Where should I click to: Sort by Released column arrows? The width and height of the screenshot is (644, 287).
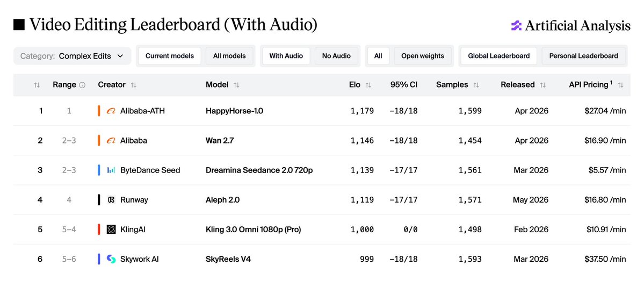click(x=542, y=85)
